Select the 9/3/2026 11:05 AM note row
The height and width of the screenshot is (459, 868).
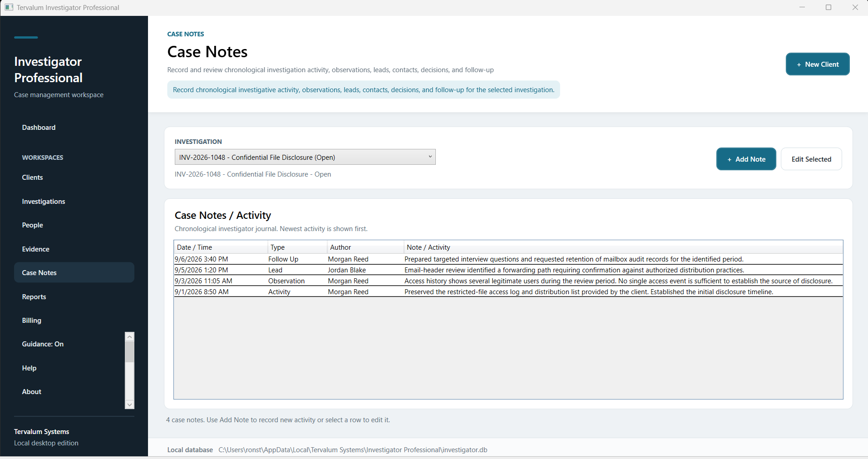click(508, 281)
